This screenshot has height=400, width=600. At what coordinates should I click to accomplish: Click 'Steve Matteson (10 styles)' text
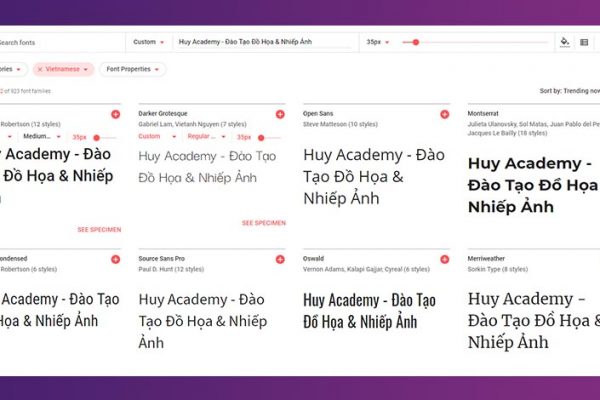tap(340, 124)
